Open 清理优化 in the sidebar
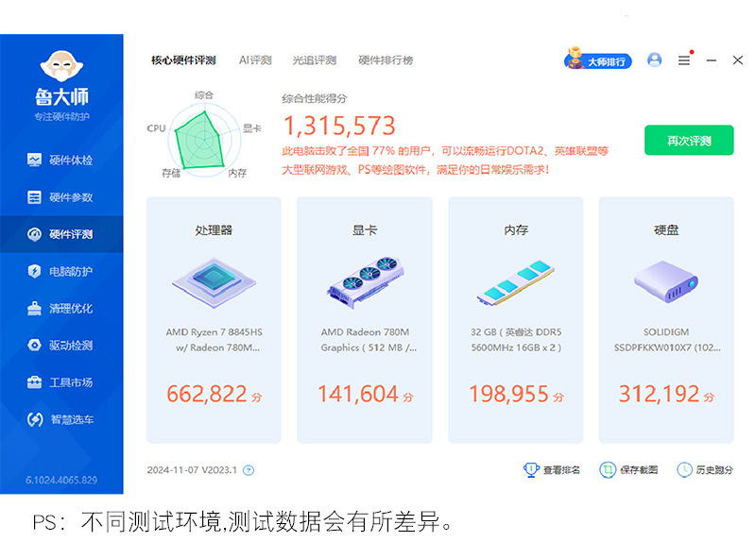The height and width of the screenshot is (542, 756). 61,309
